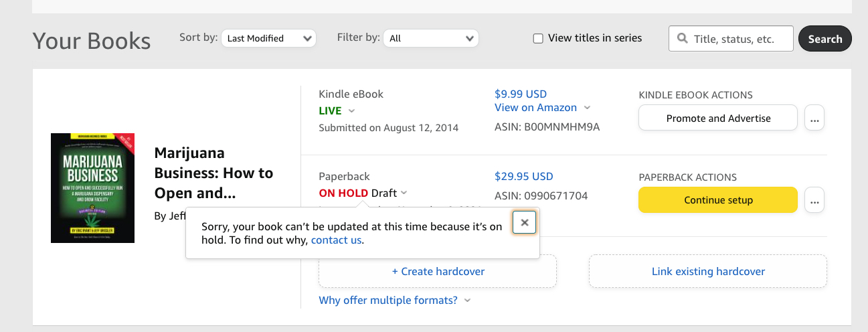Screen dimensions: 868x332
Task: Open the Filter by All dropdown
Action: 431,38
